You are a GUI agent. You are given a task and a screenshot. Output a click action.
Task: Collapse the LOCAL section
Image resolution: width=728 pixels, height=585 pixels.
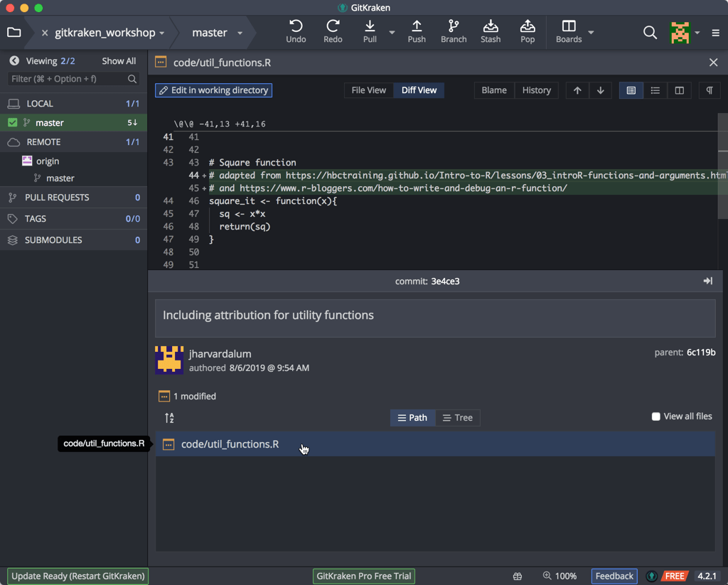point(73,104)
